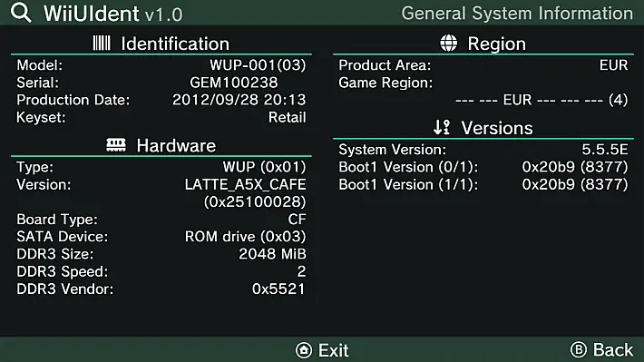The height and width of the screenshot is (362, 644).
Task: Click the globe icon next to Region
Action: [x=448, y=43]
